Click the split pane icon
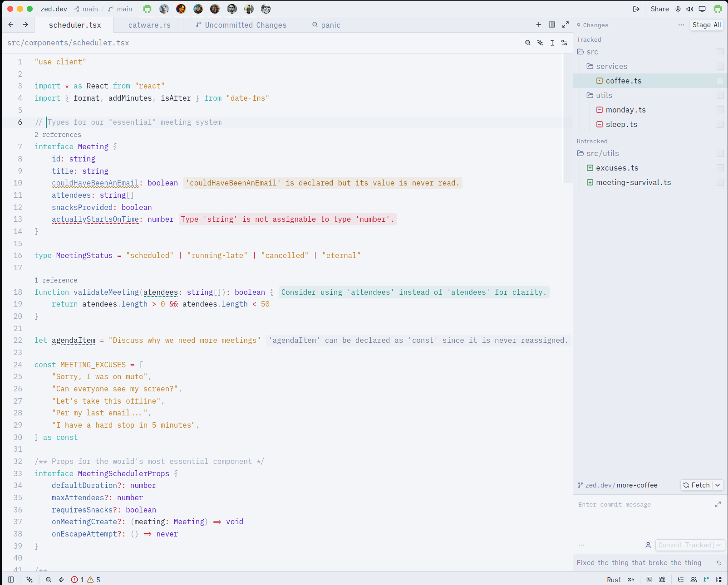The width and height of the screenshot is (728, 585). coord(552,24)
